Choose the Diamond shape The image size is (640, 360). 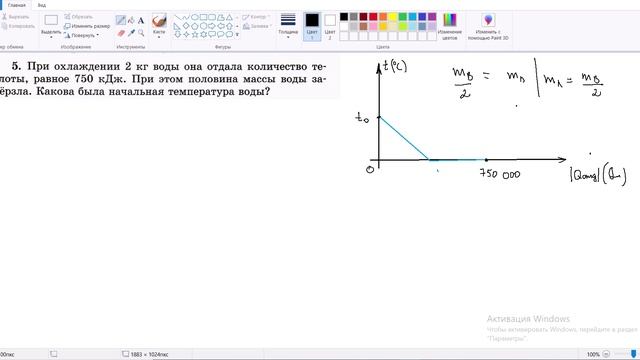186,26
